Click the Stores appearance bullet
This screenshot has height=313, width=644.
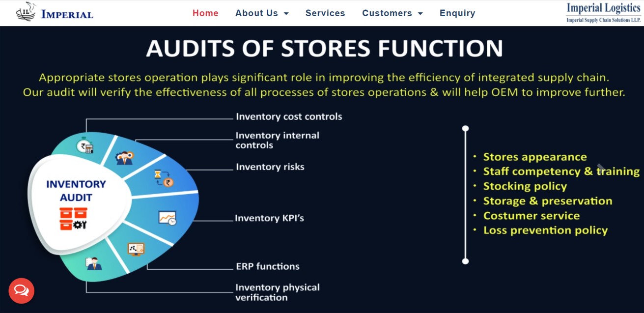coord(535,157)
